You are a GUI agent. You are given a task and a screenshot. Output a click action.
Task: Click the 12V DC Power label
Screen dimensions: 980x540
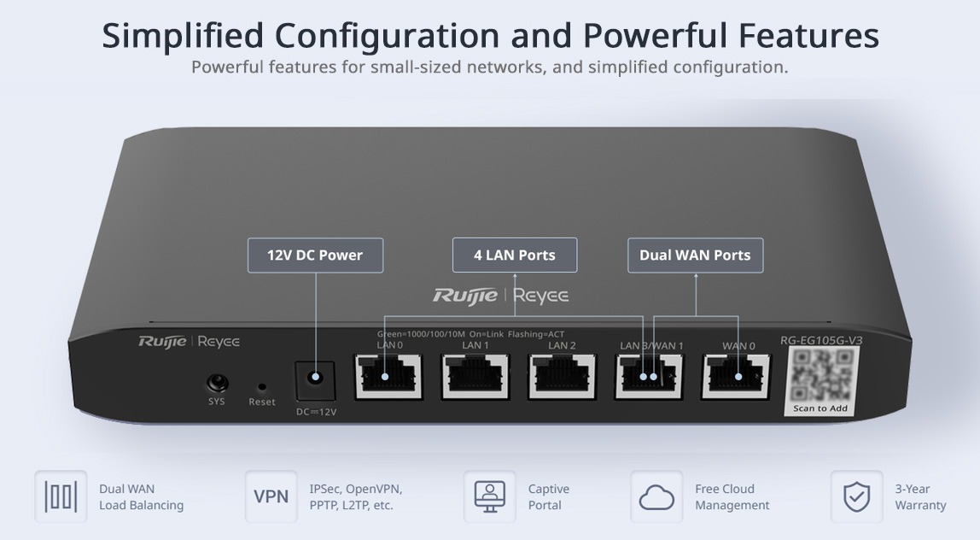tap(316, 255)
